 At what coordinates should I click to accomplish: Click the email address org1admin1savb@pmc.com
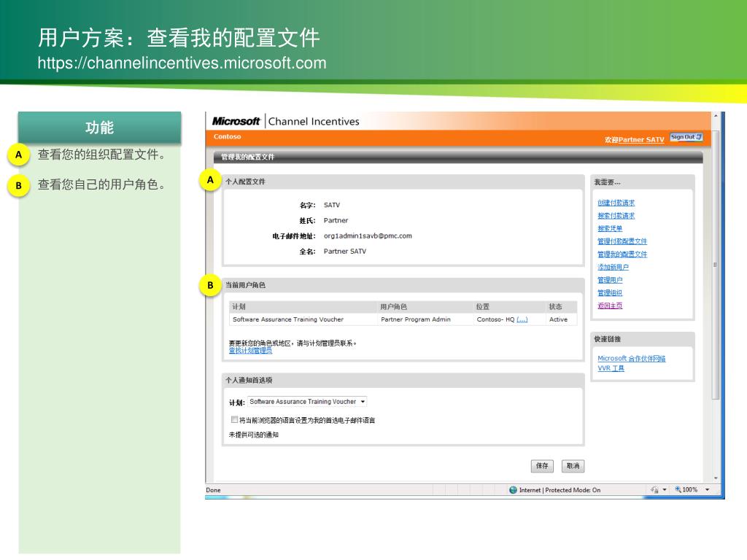tap(368, 236)
